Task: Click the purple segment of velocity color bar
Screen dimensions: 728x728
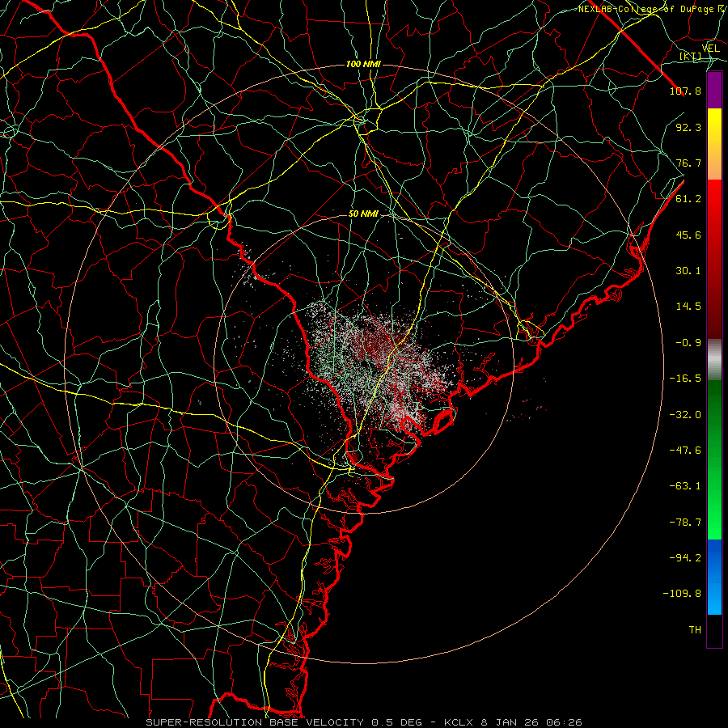Action: (714, 90)
